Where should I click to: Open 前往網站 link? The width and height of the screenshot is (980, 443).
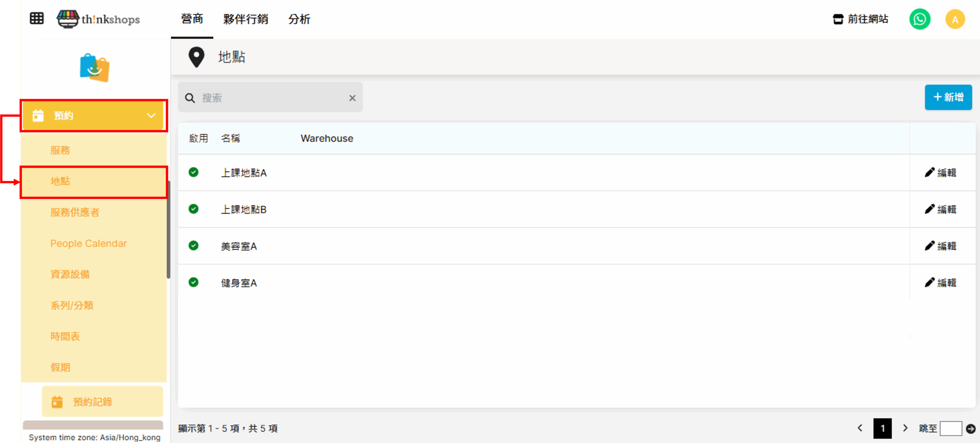861,19
